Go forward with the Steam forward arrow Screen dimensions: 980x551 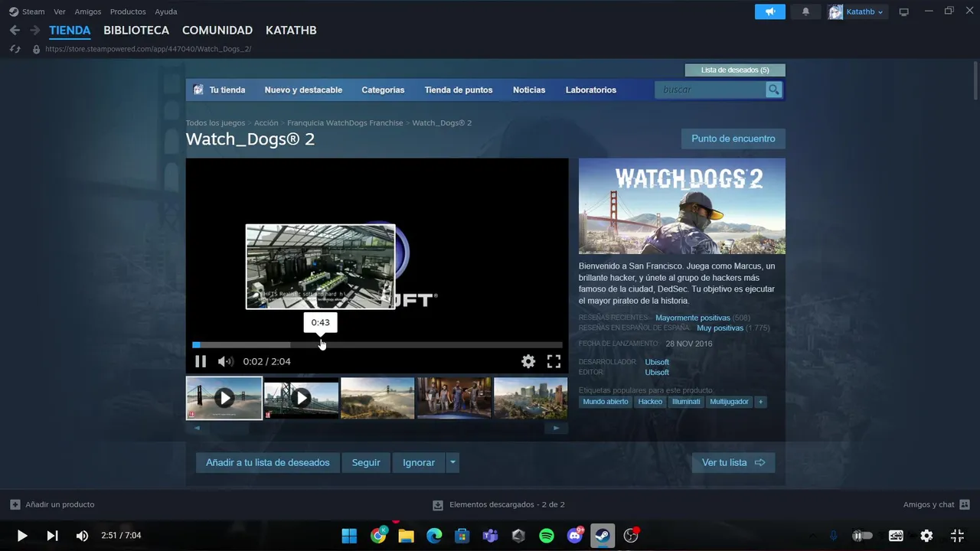pyautogui.click(x=34, y=30)
